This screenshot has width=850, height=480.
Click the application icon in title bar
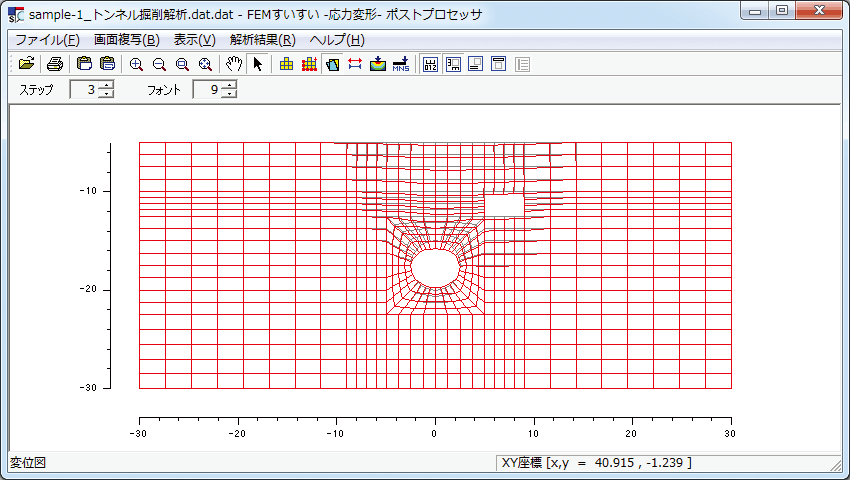pyautogui.click(x=16, y=15)
